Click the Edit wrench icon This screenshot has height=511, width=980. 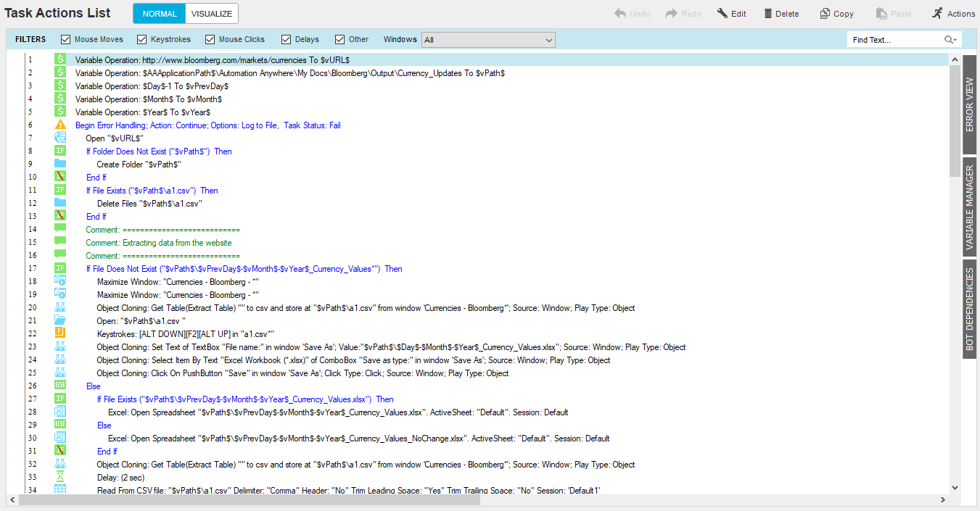click(x=722, y=14)
